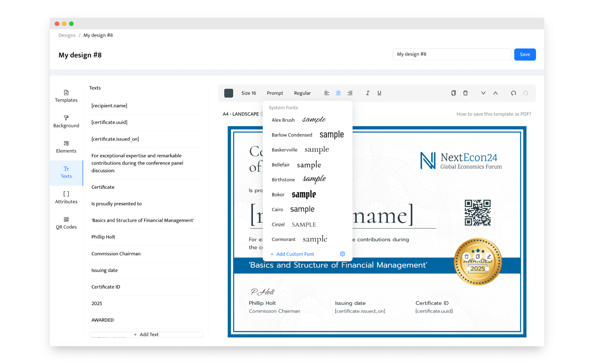Undo the last action
The image size is (594, 364).
tap(513, 93)
